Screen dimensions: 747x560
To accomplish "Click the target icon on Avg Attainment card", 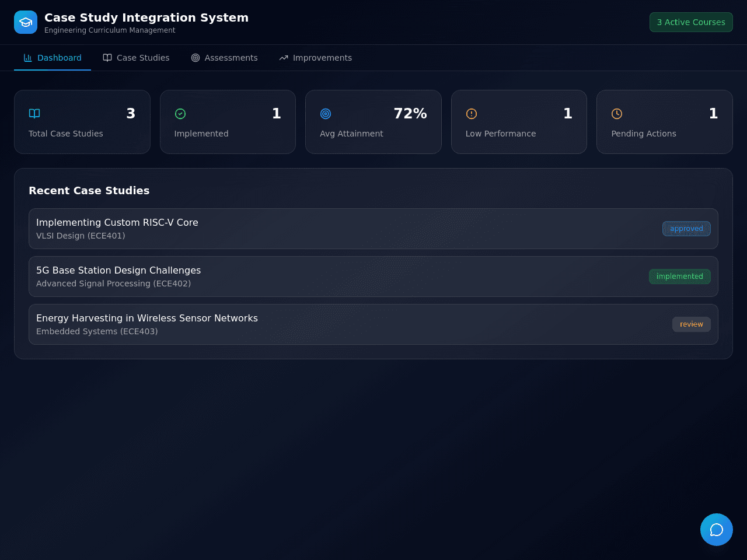I will point(326,114).
